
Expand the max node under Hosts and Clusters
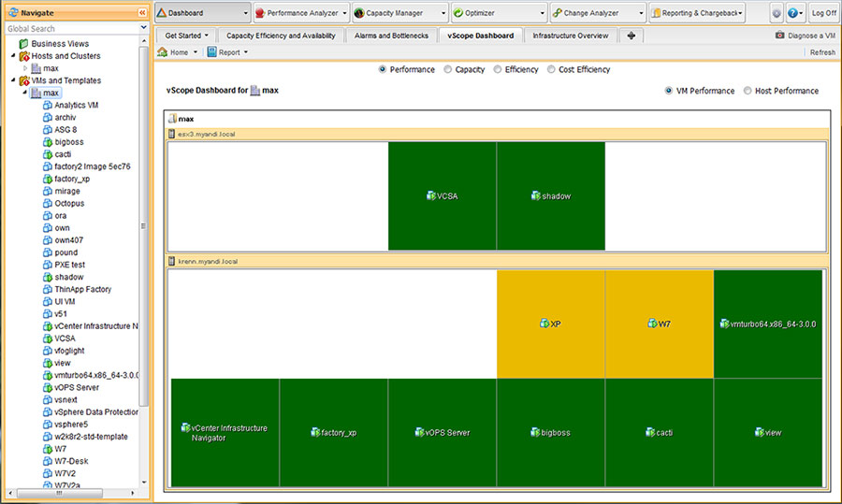pos(25,68)
